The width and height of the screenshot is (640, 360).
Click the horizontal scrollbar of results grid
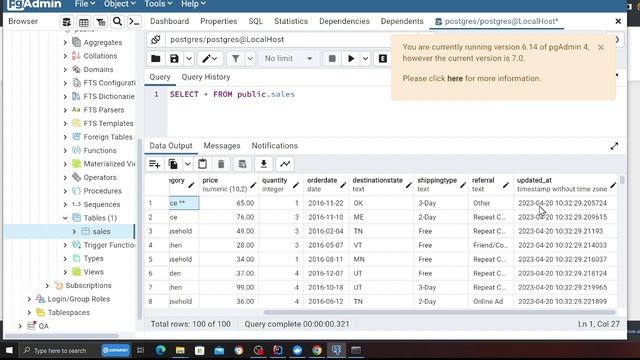[x=439, y=312]
